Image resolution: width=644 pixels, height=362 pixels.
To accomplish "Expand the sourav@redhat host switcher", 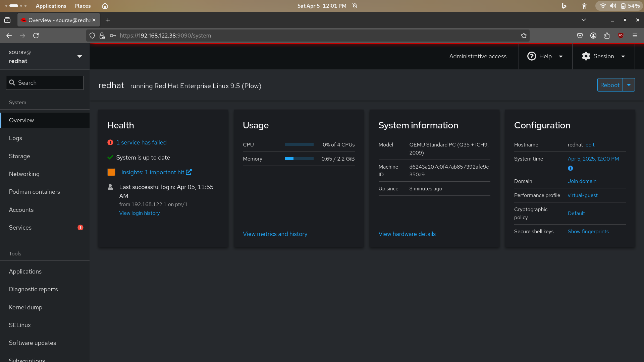I will [45, 56].
